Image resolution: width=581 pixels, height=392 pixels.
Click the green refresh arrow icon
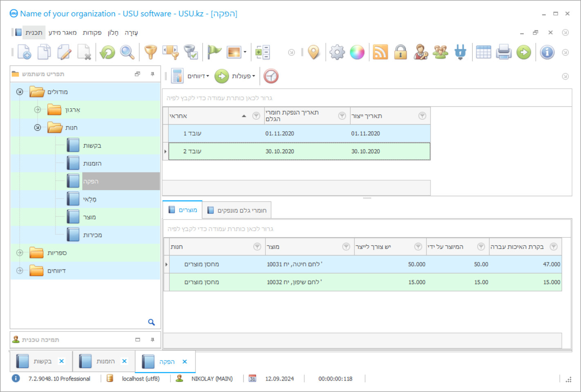(x=108, y=52)
